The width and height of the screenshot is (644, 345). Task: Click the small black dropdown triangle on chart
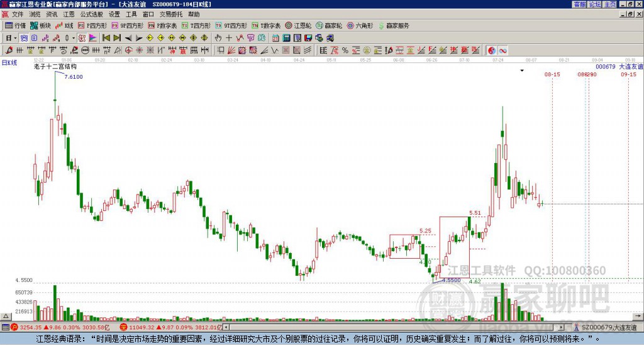521,71
